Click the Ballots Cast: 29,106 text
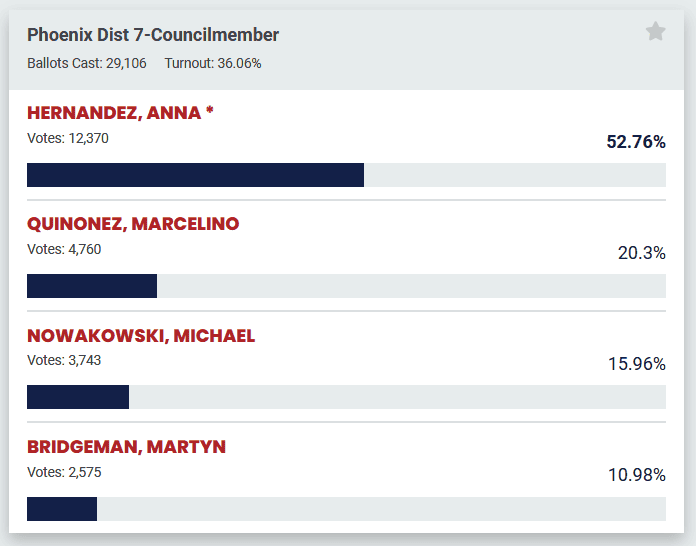This screenshot has height=546, width=696. coord(87,63)
